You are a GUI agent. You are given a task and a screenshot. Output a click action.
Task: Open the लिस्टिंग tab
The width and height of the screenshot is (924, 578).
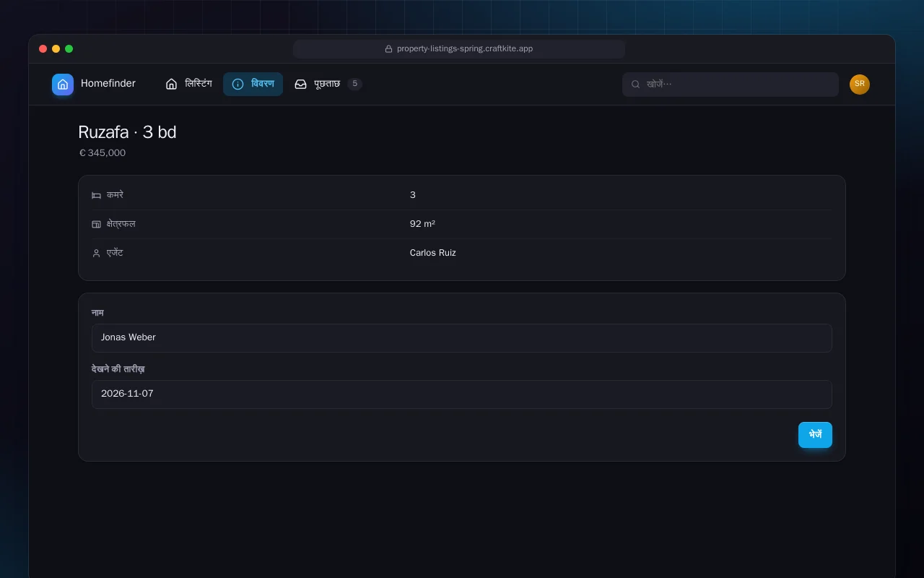click(x=188, y=84)
